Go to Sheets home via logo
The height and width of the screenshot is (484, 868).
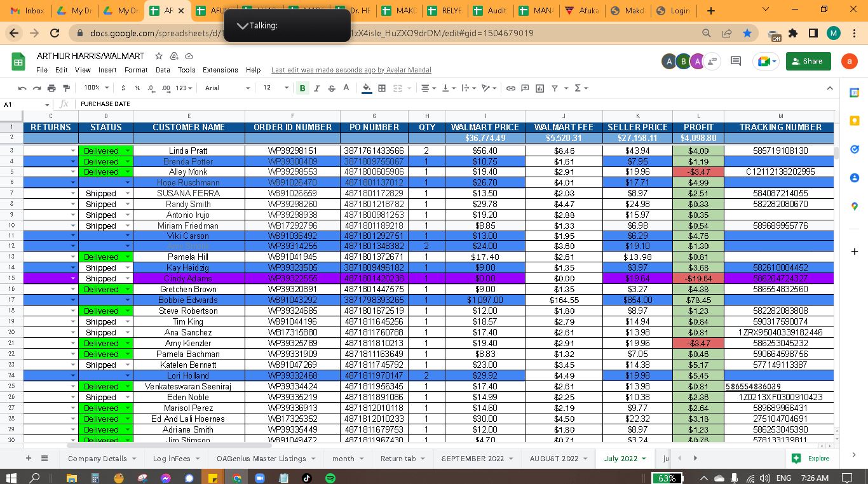tap(18, 62)
